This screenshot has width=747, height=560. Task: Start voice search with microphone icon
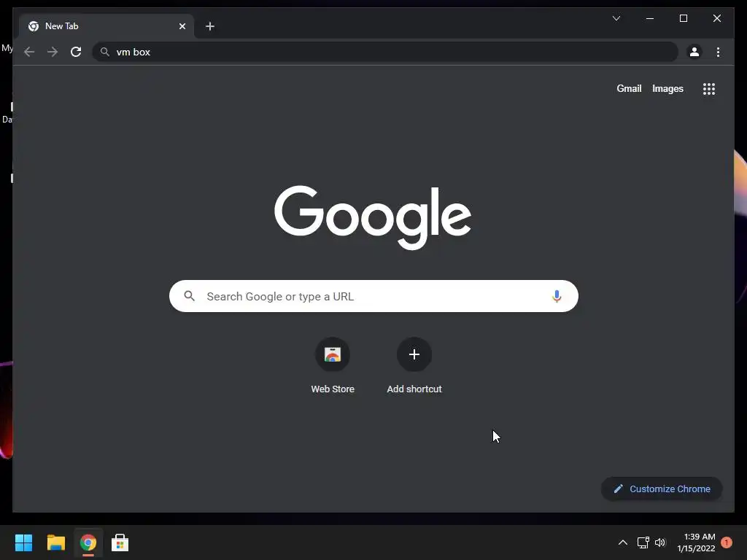[557, 296]
